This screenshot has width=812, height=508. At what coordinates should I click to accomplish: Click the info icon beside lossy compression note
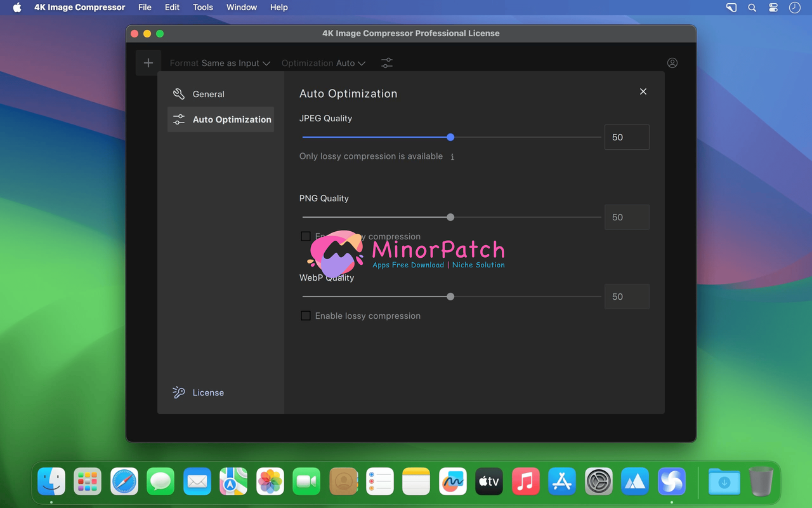pos(452,157)
